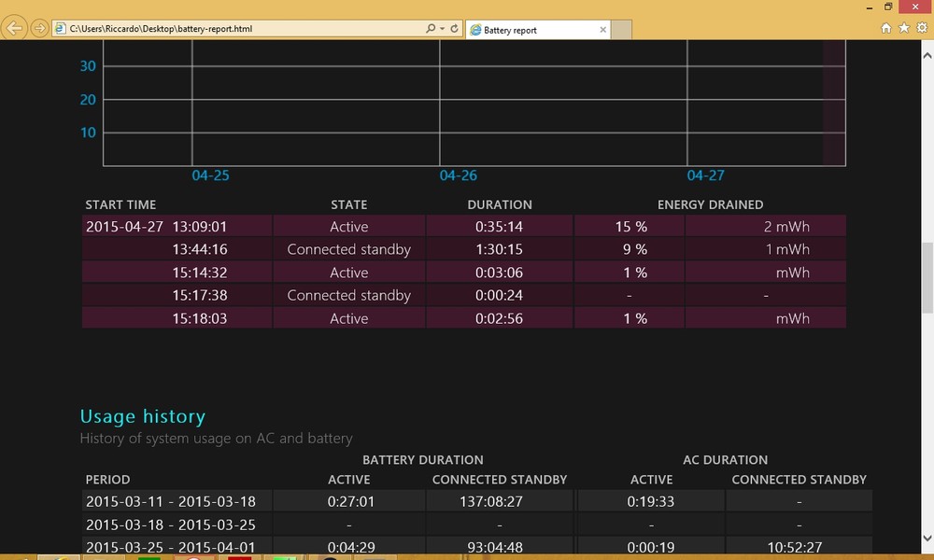Click the search magnifier in the address bar

point(430,28)
